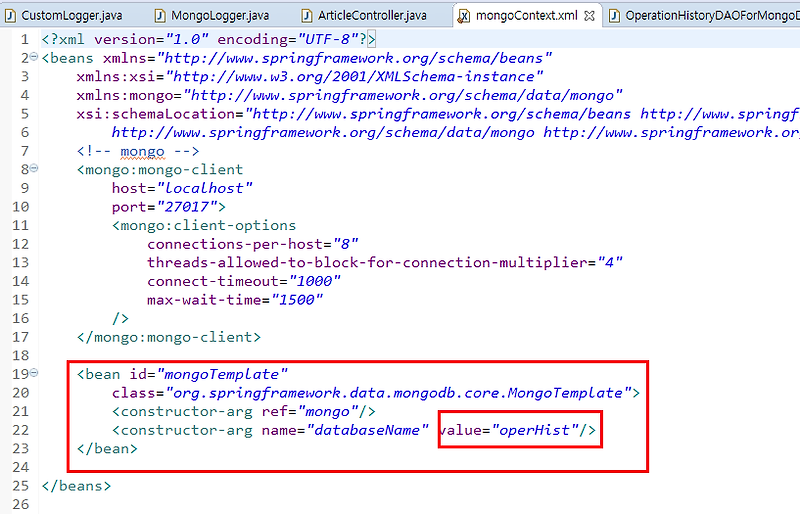Screen dimensions: 800x514
Task: Switch to the CustomLogger.java tab
Action: (x=63, y=16)
